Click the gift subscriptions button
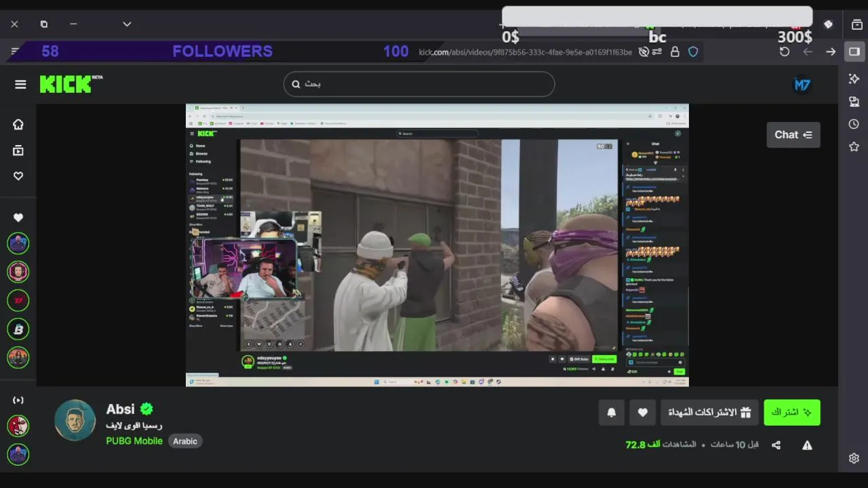 click(x=710, y=412)
